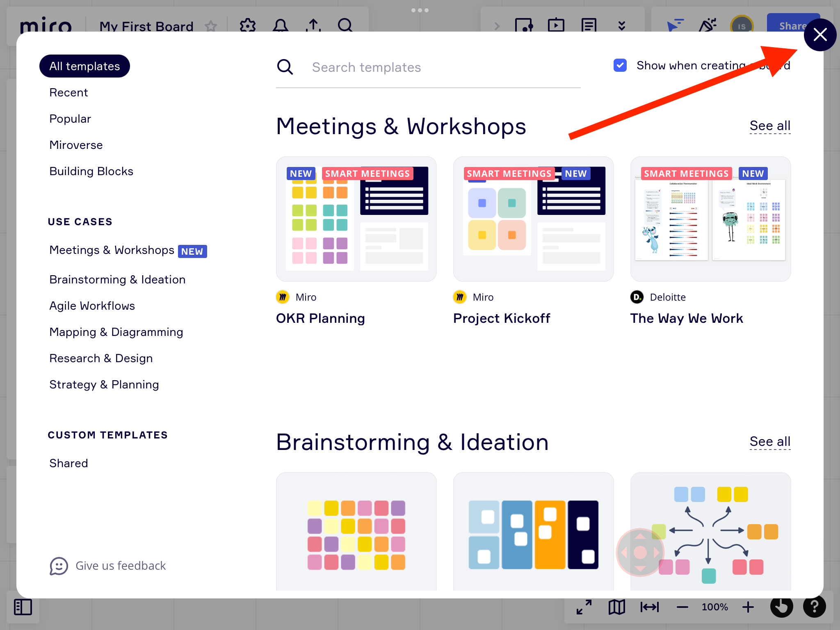Open the frames panel icon at bottom left
The width and height of the screenshot is (840, 630).
[x=23, y=607]
